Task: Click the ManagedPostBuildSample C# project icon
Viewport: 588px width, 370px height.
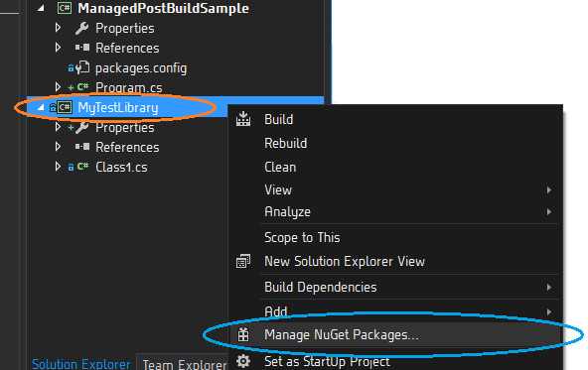Action: pos(65,8)
